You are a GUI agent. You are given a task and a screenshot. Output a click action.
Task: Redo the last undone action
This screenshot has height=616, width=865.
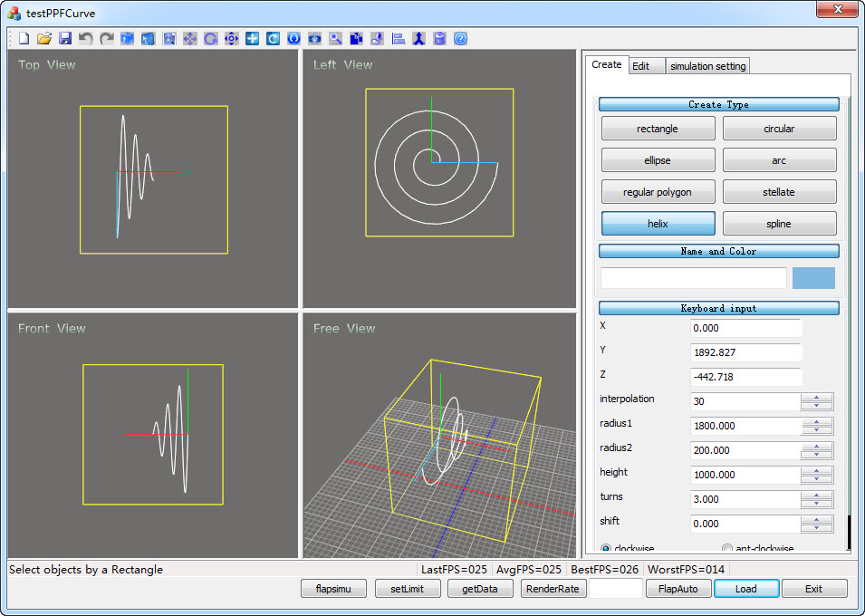[107, 38]
